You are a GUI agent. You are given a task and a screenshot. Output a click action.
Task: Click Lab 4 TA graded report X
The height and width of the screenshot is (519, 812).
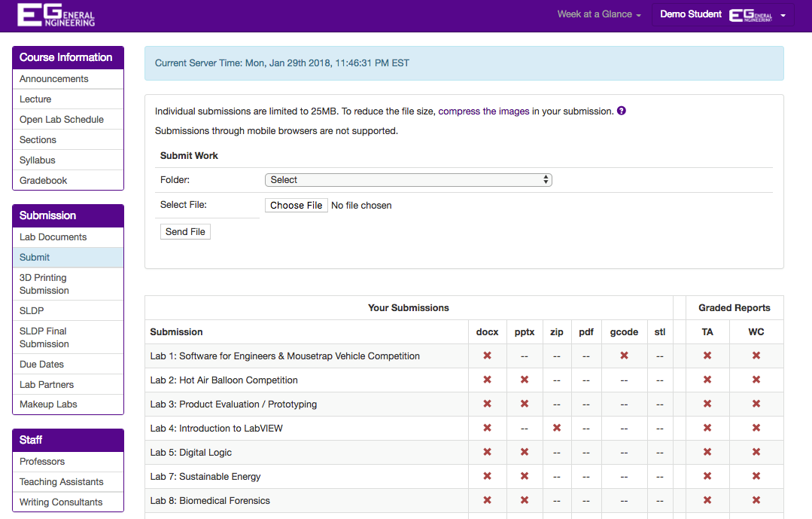coord(707,428)
